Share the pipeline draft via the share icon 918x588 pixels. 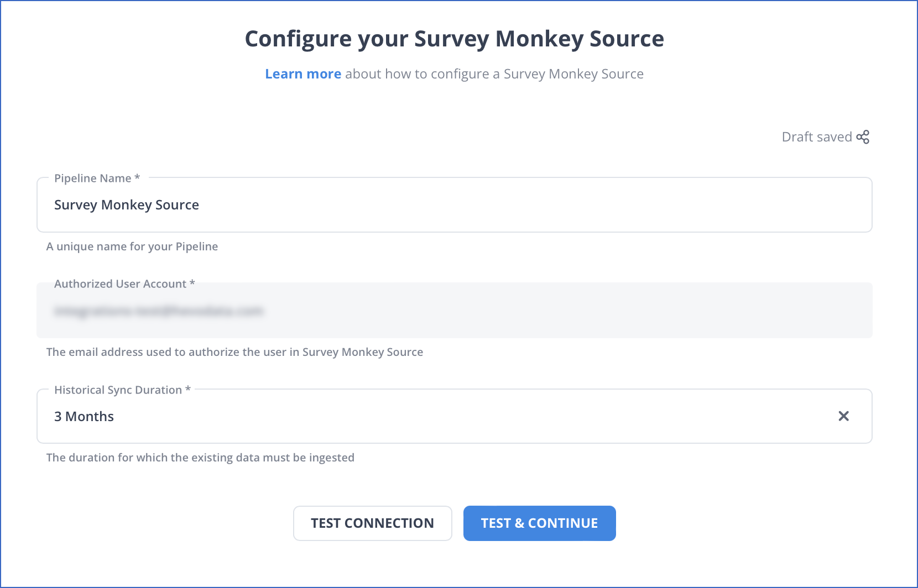tap(862, 136)
